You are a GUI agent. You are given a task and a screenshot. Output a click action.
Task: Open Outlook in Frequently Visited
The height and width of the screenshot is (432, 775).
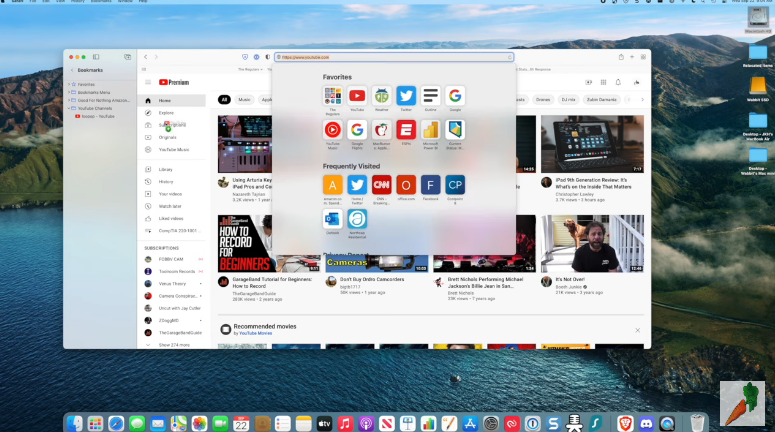click(x=333, y=219)
